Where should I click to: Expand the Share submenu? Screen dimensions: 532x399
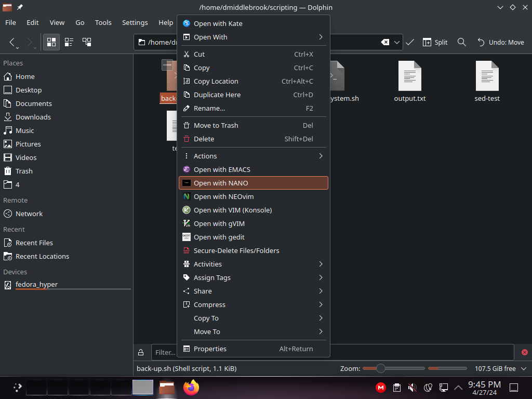(x=321, y=291)
